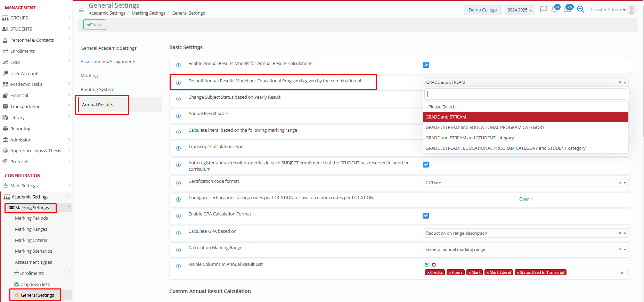Viewport: 644px width, 302px height.
Task: Open the certification starting codes link
Action: (525, 199)
